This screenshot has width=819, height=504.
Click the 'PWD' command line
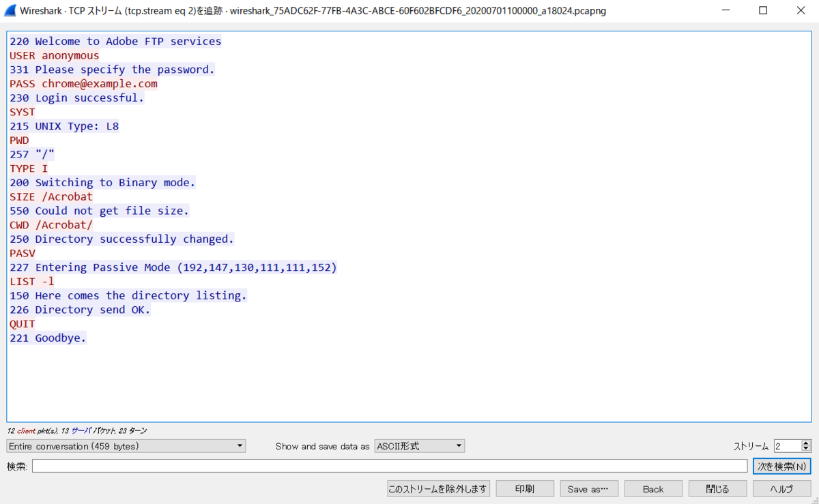(x=19, y=140)
